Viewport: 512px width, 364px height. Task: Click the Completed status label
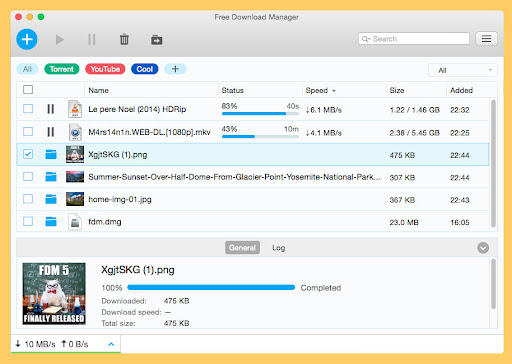(321, 288)
